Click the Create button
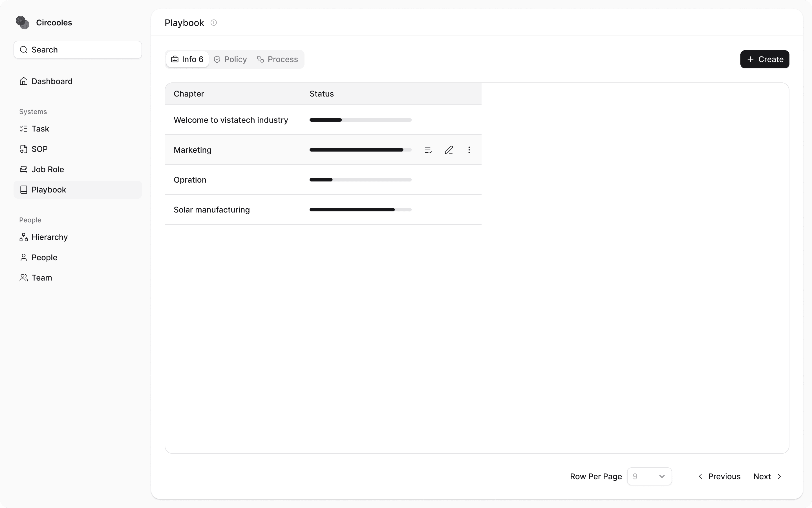Viewport: 812px width, 508px height. 765,60
